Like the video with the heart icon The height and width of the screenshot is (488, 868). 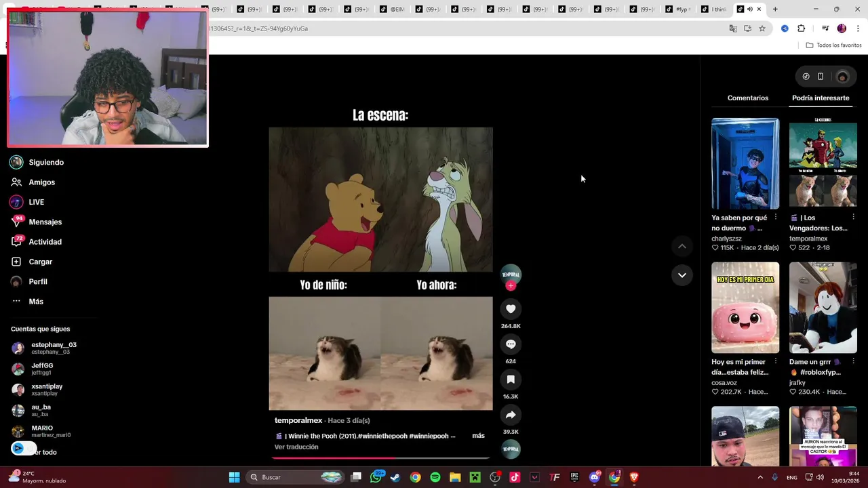(x=511, y=309)
